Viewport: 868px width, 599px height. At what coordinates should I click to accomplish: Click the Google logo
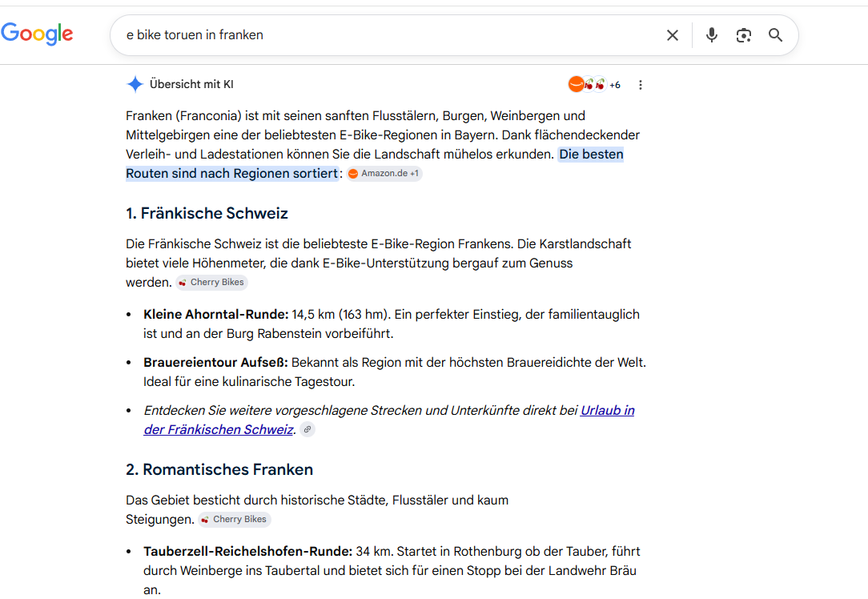(x=37, y=34)
